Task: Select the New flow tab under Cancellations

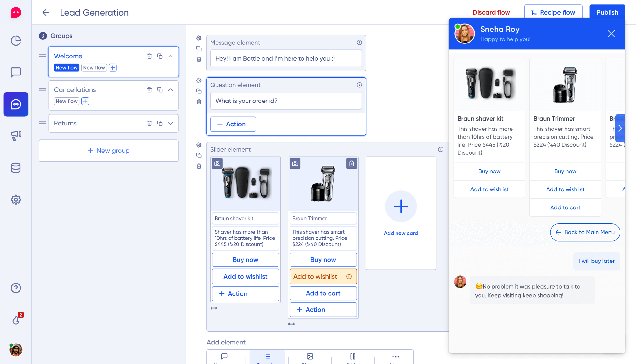Action: point(66,101)
